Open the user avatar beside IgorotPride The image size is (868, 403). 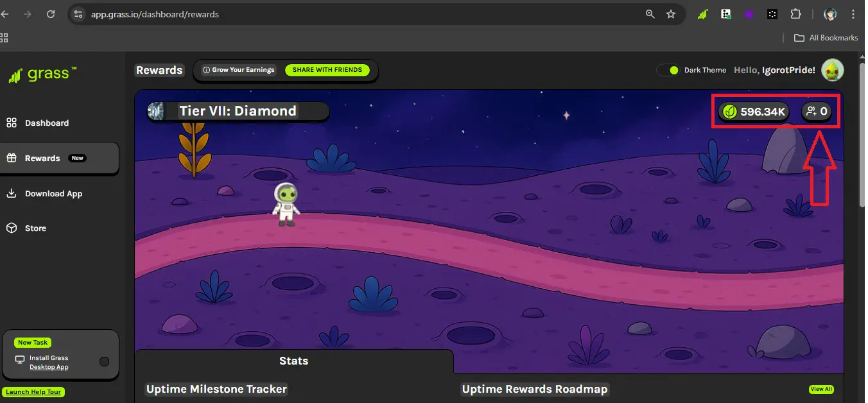833,70
